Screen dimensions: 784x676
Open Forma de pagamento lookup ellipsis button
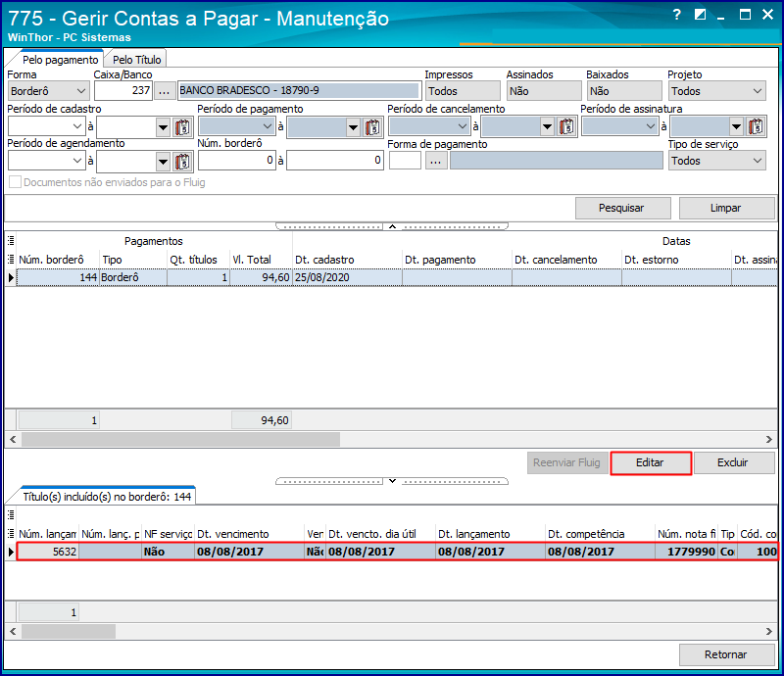point(435,161)
